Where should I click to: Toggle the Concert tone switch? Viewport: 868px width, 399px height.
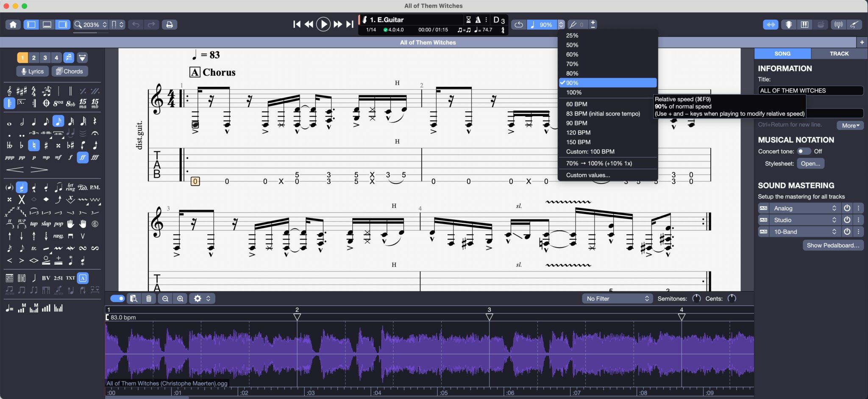coord(803,151)
